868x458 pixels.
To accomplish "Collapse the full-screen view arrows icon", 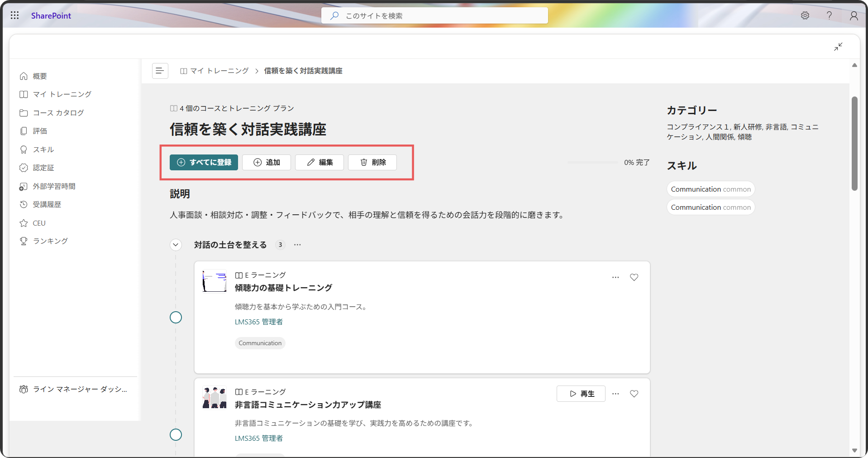I will [x=838, y=47].
